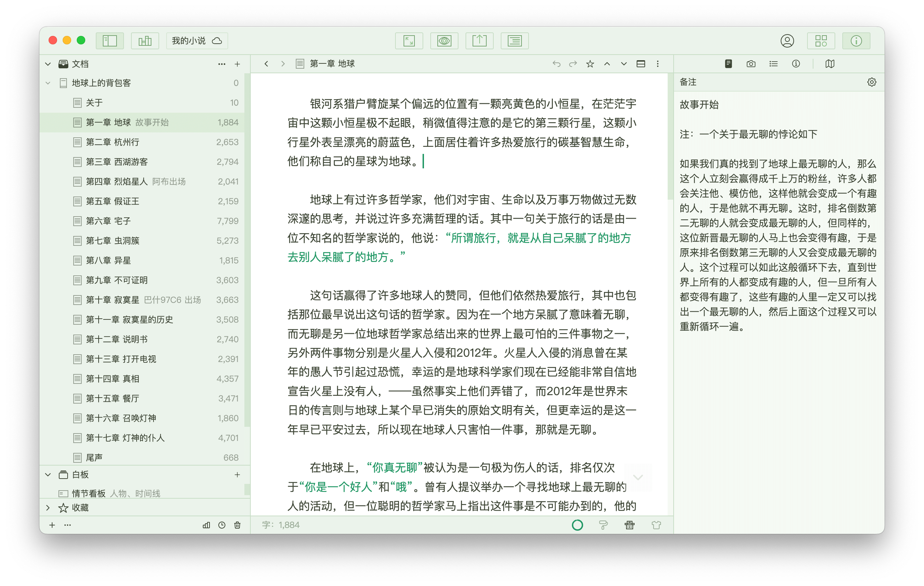
Task: Open editor more options vertical dots
Action: tap(658, 64)
